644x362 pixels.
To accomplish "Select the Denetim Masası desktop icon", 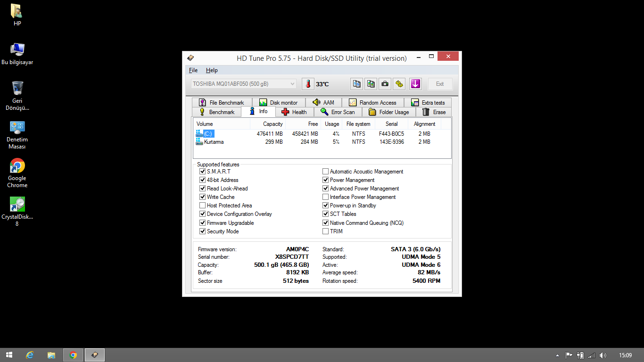I will coord(17,135).
